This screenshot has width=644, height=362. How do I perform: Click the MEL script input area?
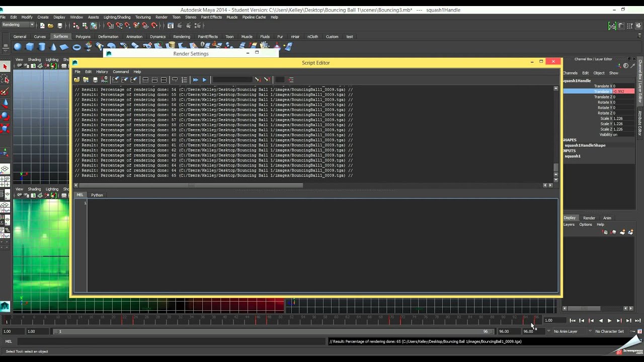pos(322,245)
